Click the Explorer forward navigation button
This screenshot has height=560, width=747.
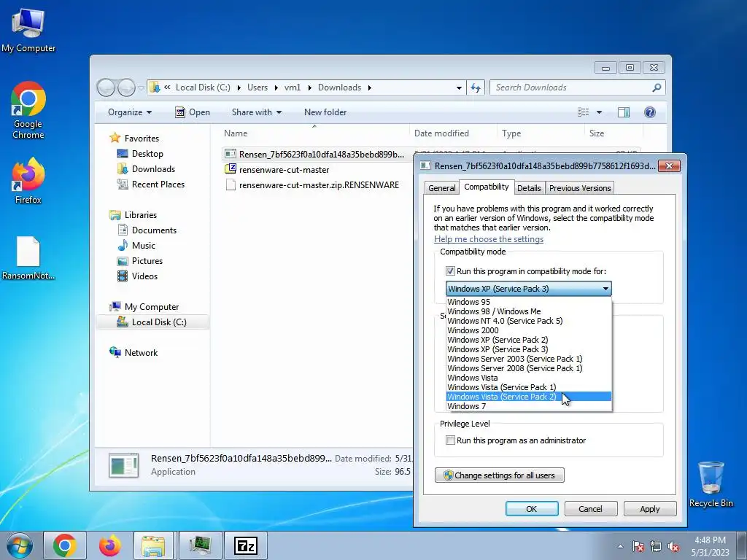tap(126, 87)
